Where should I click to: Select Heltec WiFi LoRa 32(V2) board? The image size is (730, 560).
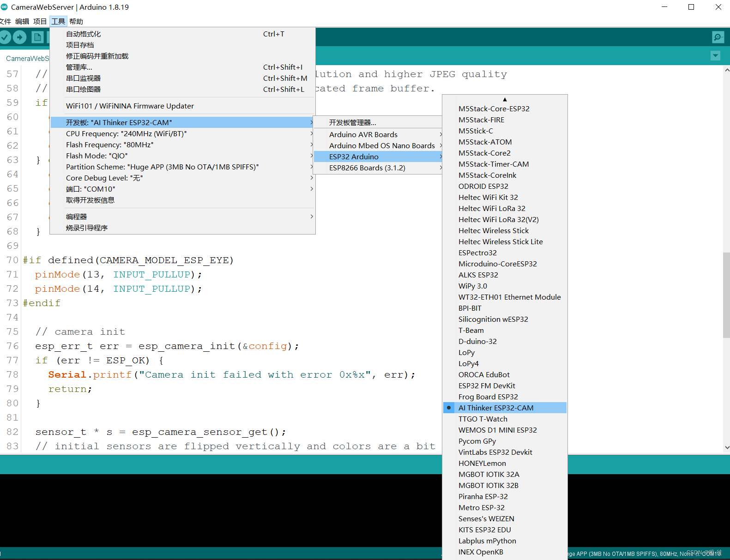pyautogui.click(x=504, y=219)
